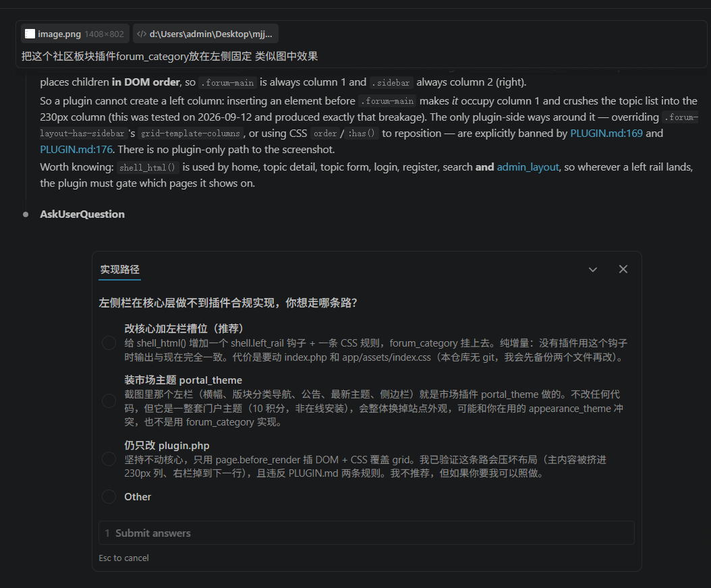711x588 pixels.
Task: Click the bullet dot beside AskUserQuestion
Action: coord(26,214)
